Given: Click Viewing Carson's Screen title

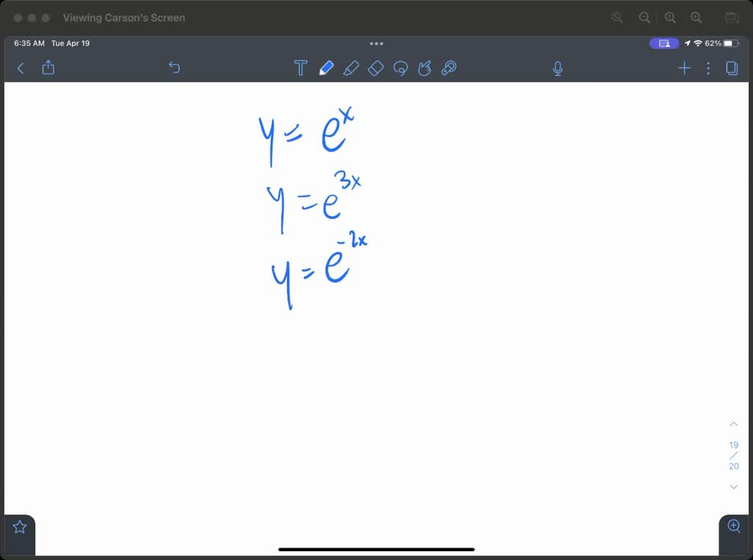Looking at the screenshot, I should [x=124, y=18].
